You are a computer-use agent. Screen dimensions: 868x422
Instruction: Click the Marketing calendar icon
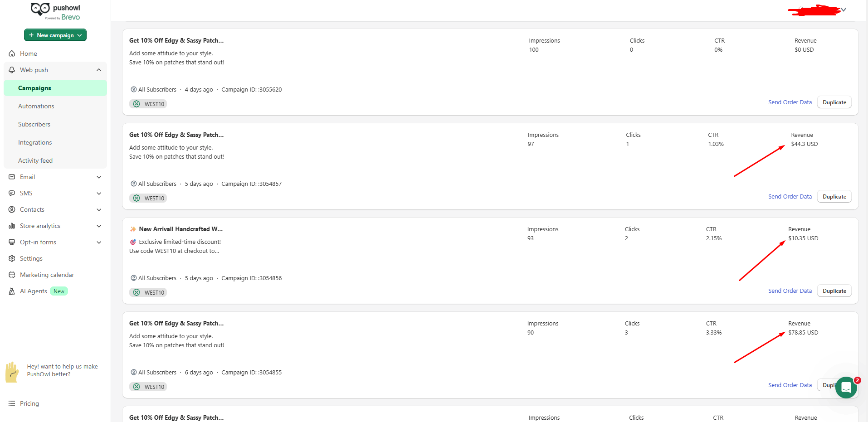point(12,275)
